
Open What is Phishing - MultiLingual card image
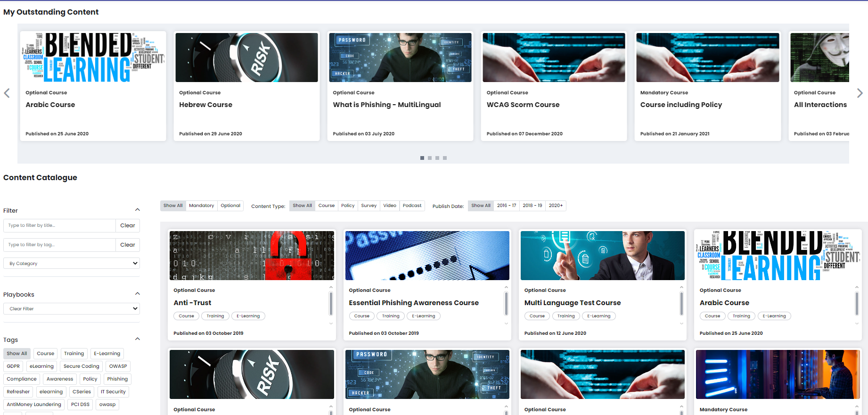click(400, 58)
